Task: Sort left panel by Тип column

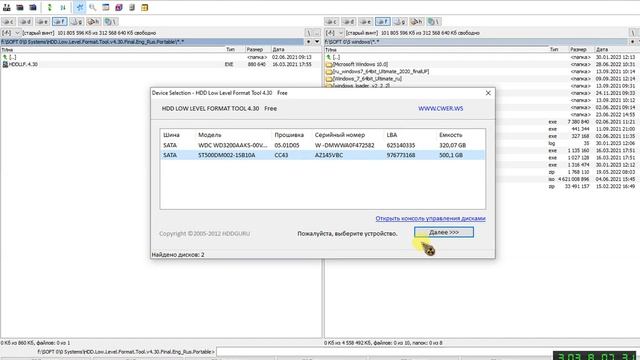Action: coord(231,49)
